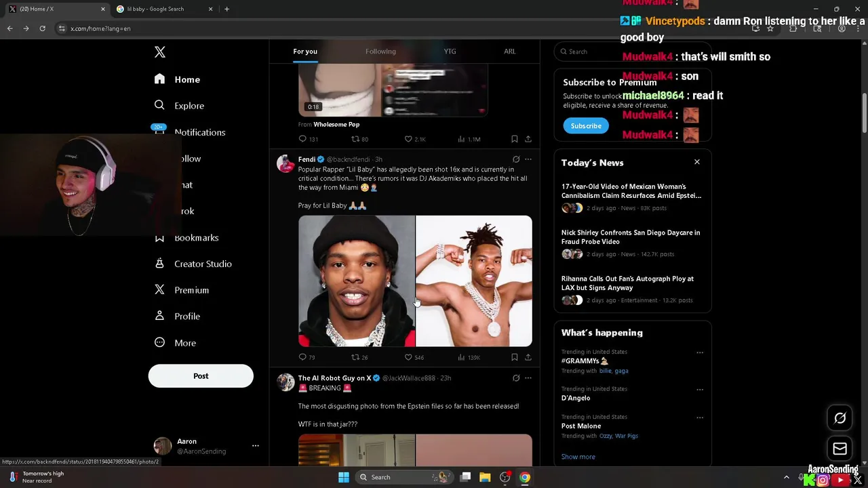Image resolution: width=868 pixels, height=488 pixels.
Task: Go back in browser history
Action: 9,28
